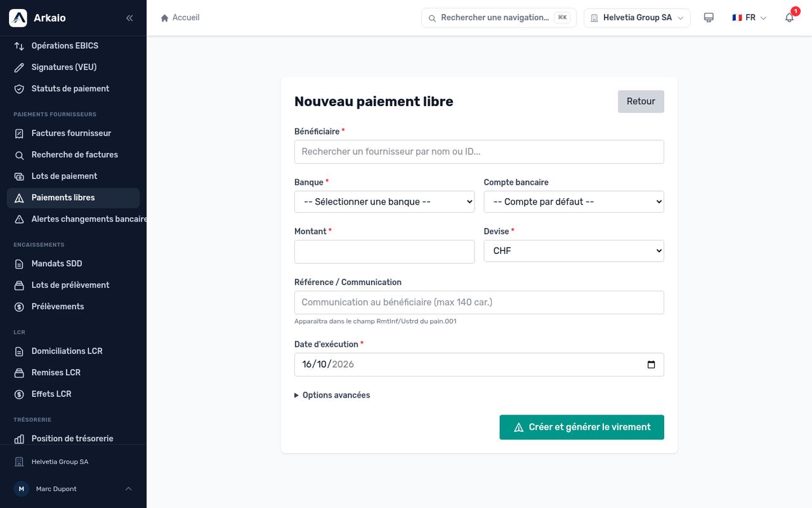Focus the Référence / Communication field

[479, 302]
